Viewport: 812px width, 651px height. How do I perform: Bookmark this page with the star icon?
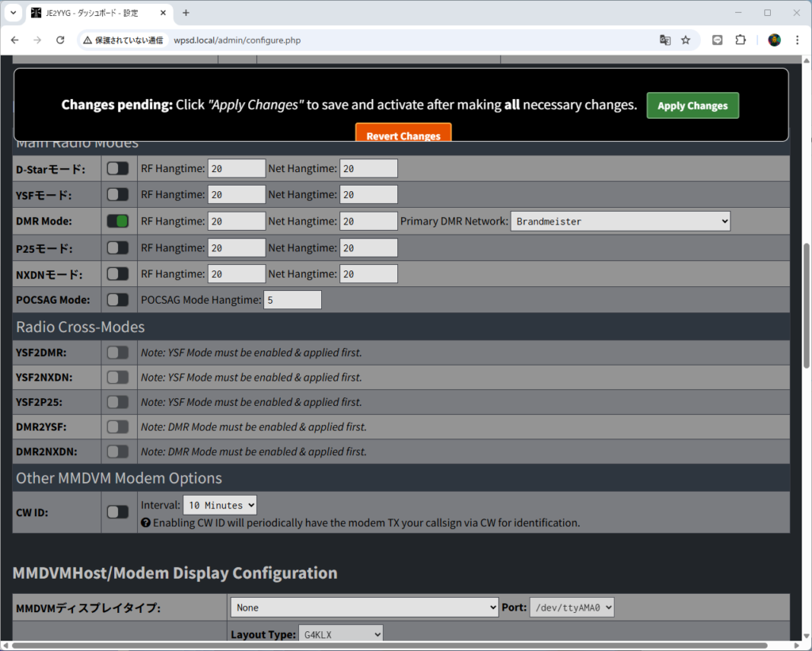click(x=686, y=40)
